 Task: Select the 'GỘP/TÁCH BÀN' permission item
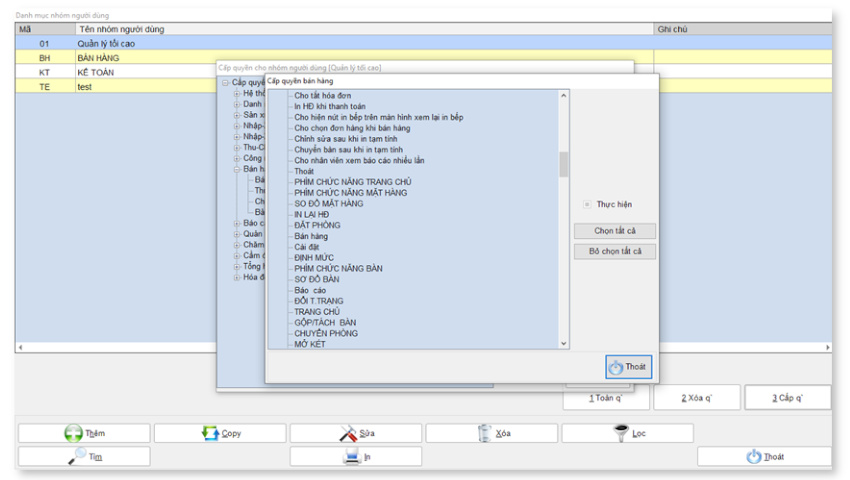[x=325, y=323]
